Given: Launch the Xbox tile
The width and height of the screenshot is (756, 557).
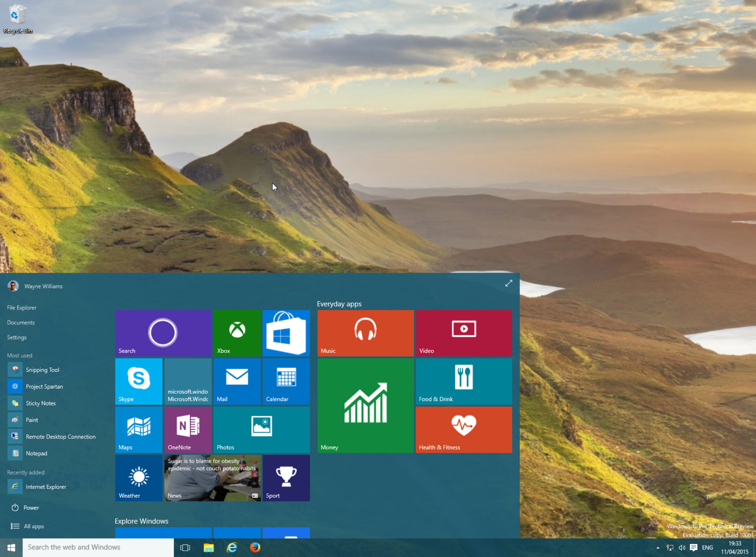Looking at the screenshot, I should click(237, 333).
